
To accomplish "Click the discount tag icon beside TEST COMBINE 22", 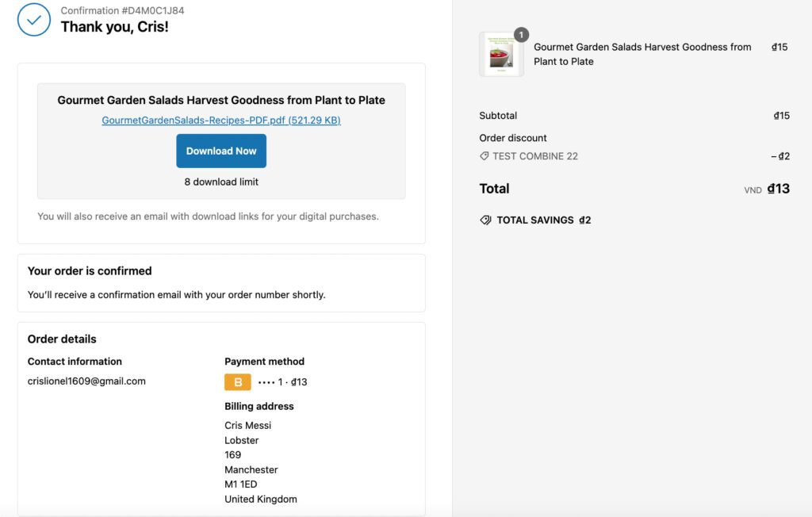I will click(485, 156).
